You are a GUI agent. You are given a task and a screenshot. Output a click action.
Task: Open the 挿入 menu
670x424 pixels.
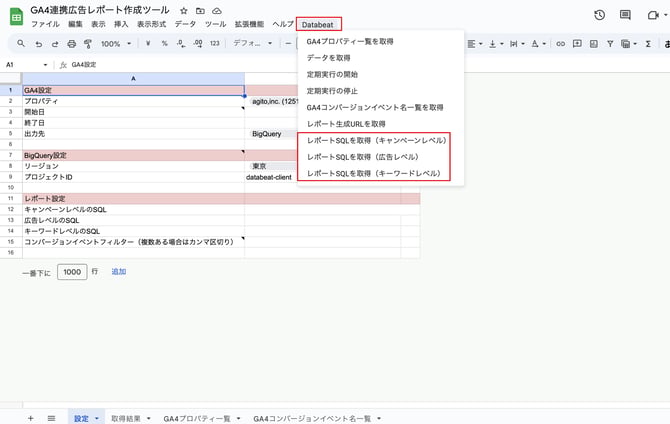point(121,24)
